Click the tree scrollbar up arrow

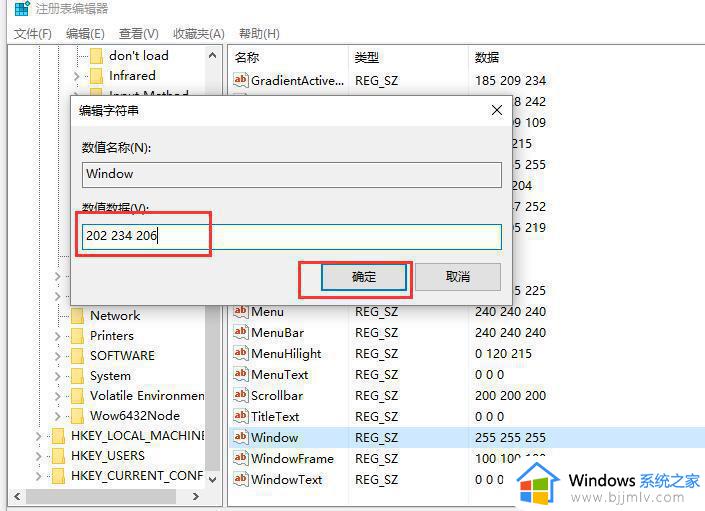point(213,56)
